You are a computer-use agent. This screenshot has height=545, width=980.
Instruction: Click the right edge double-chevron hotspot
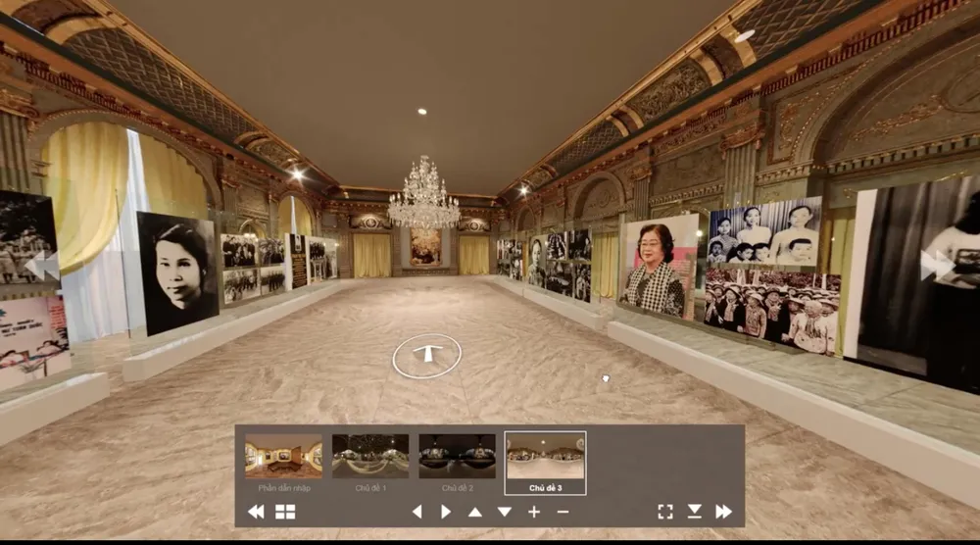point(937,264)
